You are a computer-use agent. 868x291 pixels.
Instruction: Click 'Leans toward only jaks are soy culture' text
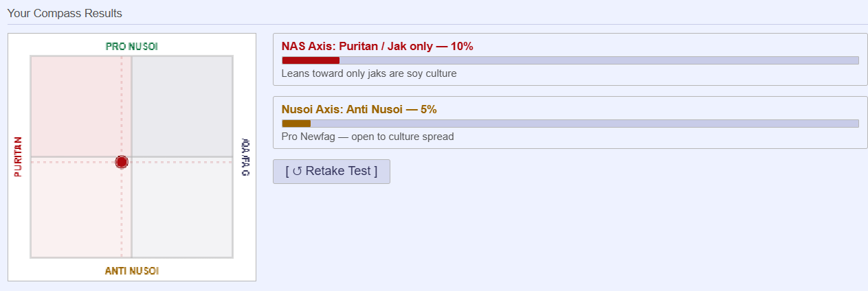(x=369, y=73)
